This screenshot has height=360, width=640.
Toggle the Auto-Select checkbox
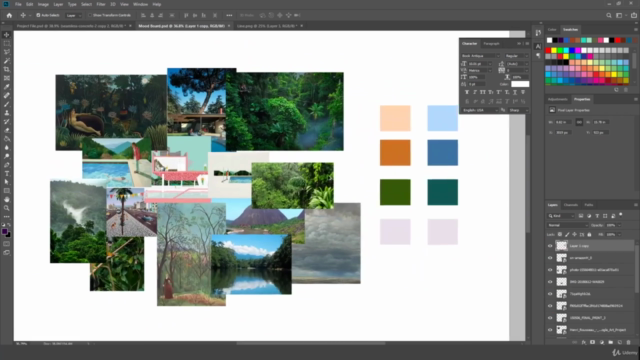38,15
